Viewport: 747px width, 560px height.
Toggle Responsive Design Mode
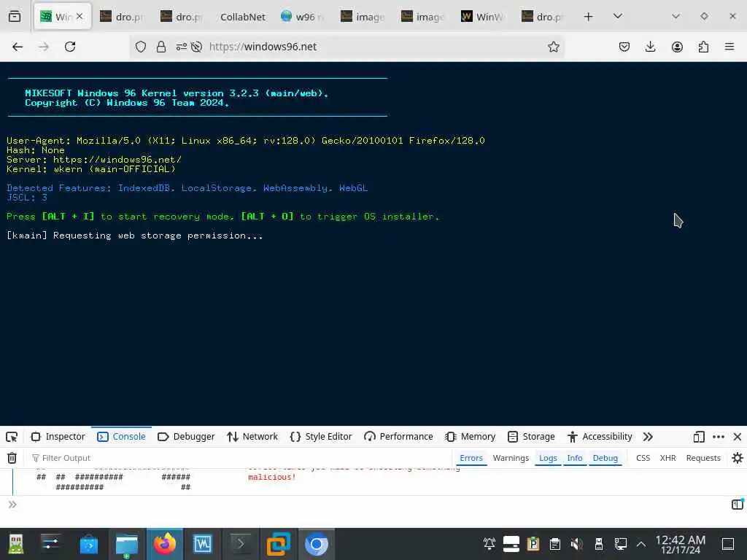[x=698, y=437]
